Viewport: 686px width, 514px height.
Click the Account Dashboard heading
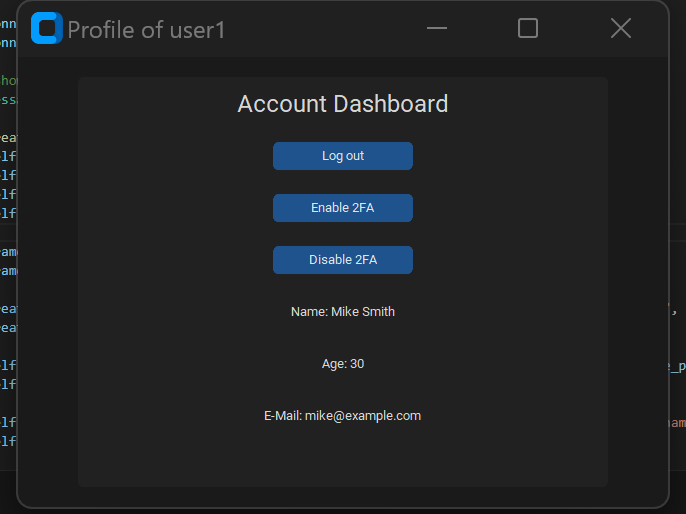(x=343, y=104)
